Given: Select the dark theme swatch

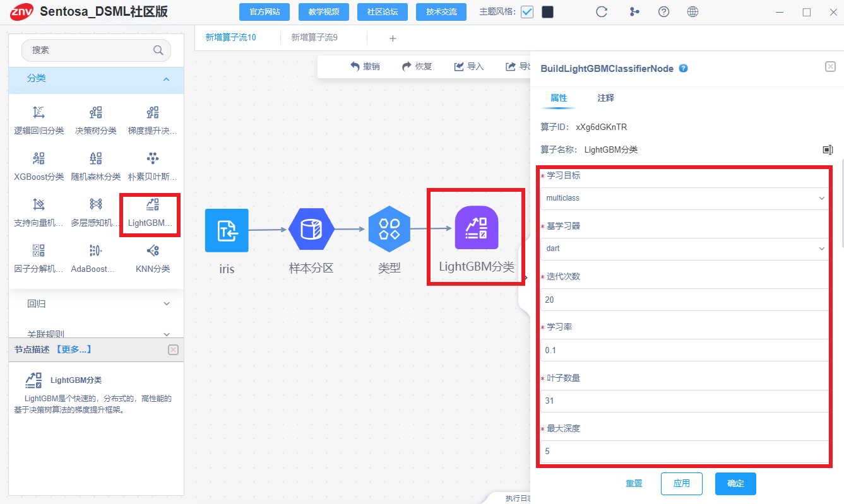Looking at the screenshot, I should coord(548,12).
